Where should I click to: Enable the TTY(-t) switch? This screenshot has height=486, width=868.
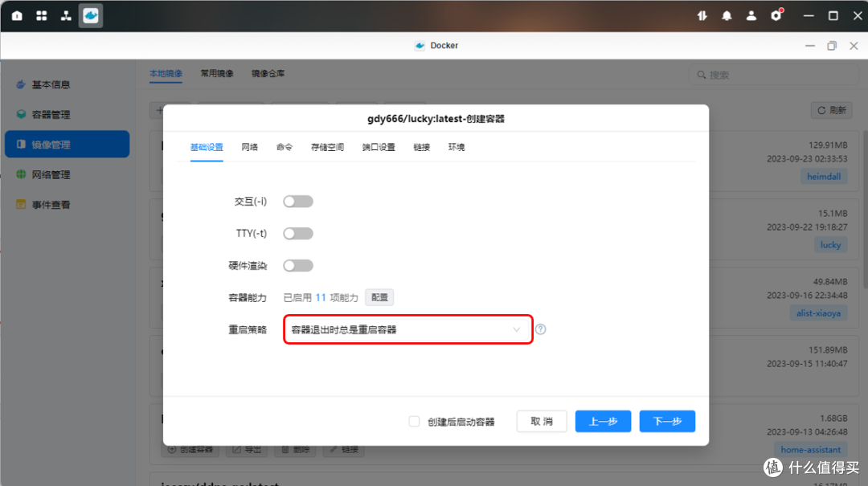click(x=297, y=234)
